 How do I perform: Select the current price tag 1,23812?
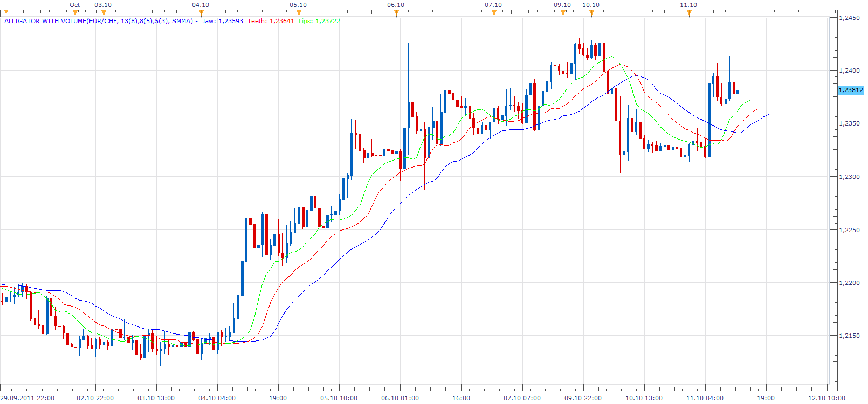[851, 90]
